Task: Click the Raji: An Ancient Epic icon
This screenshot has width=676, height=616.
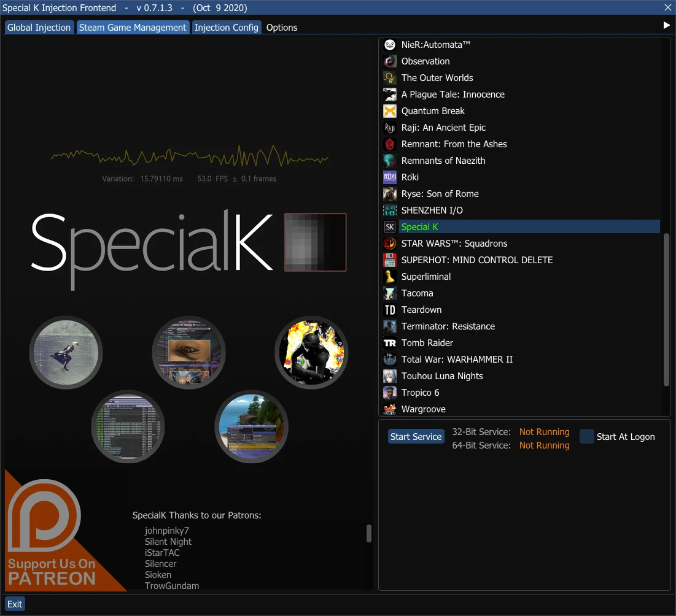Action: tap(390, 128)
